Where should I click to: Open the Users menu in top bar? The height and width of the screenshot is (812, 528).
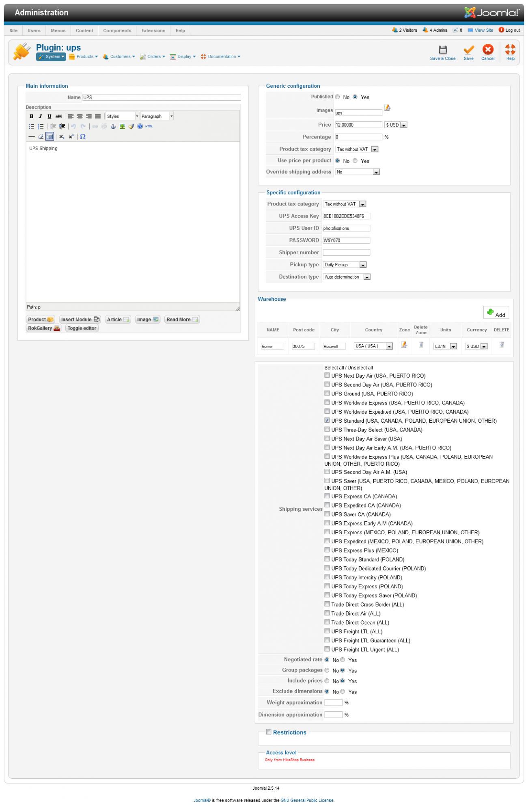click(34, 31)
